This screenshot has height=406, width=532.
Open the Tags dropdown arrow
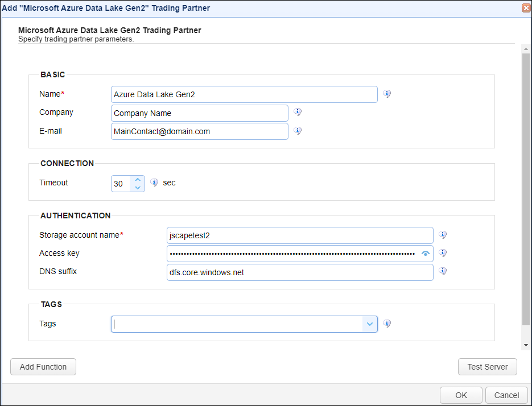pyautogui.click(x=370, y=324)
